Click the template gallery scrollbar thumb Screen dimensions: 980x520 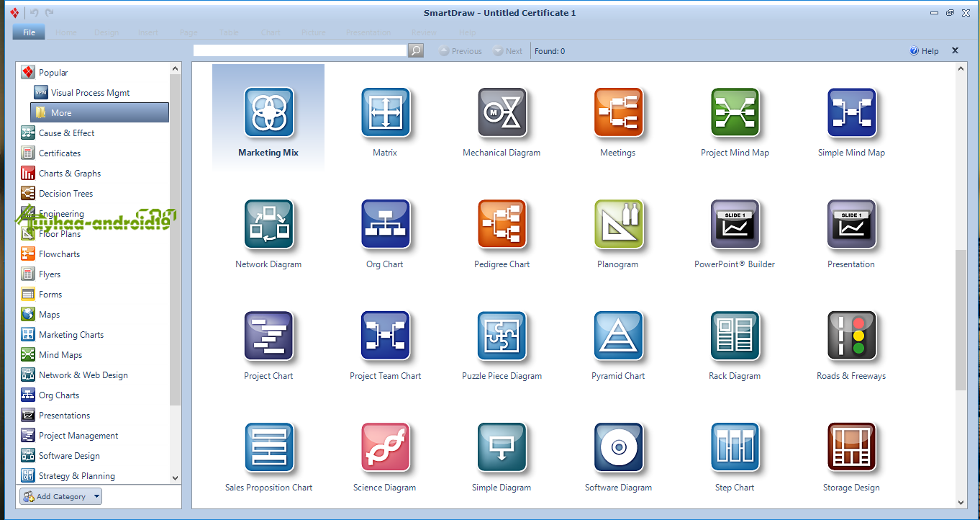click(961, 320)
